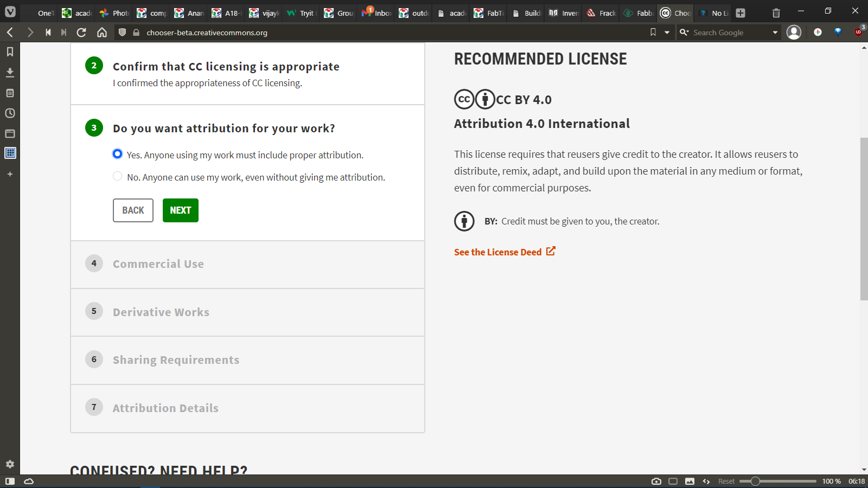Open closed tabs trash icon
Screen dimensions: 868x488
click(776, 12)
